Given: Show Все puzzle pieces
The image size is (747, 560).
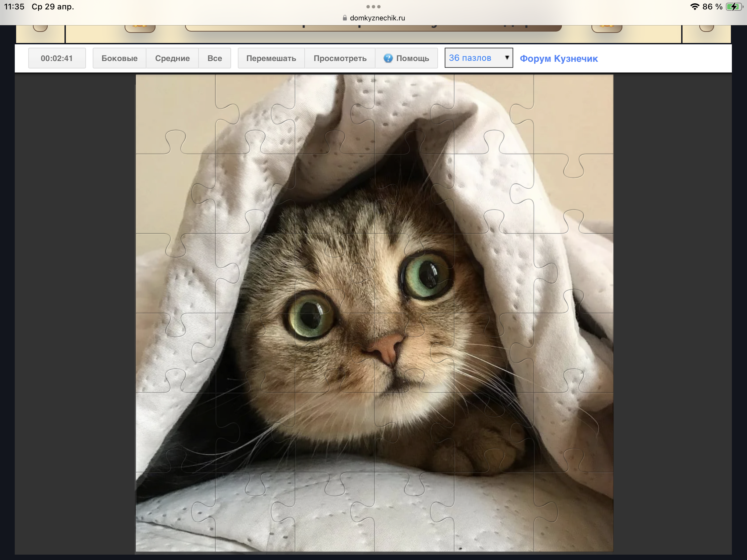Looking at the screenshot, I should pyautogui.click(x=214, y=58).
